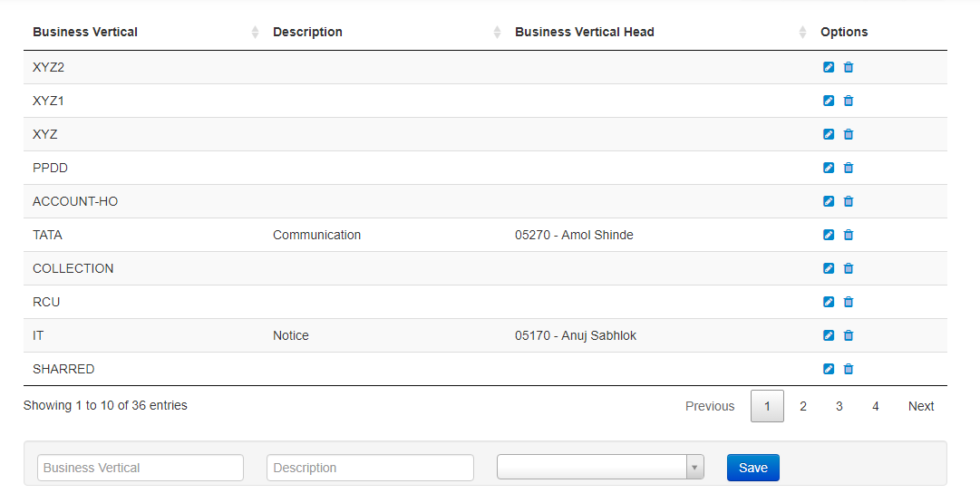Click the Next pagination link
Screen dimensions: 980x503
(921, 406)
